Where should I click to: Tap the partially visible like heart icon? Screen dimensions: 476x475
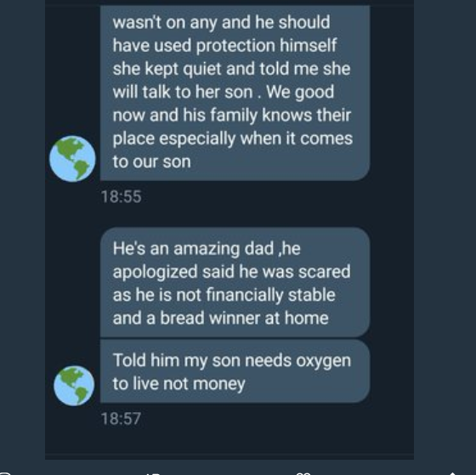click(303, 473)
